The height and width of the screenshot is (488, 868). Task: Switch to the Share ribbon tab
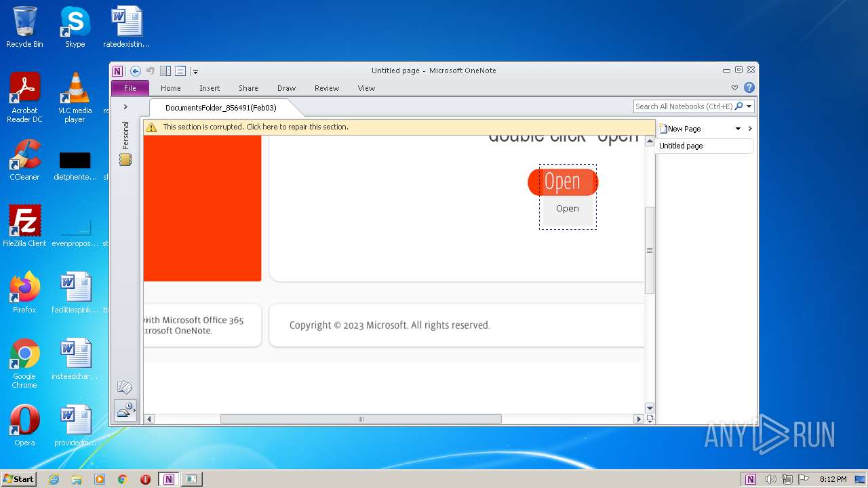coord(248,88)
